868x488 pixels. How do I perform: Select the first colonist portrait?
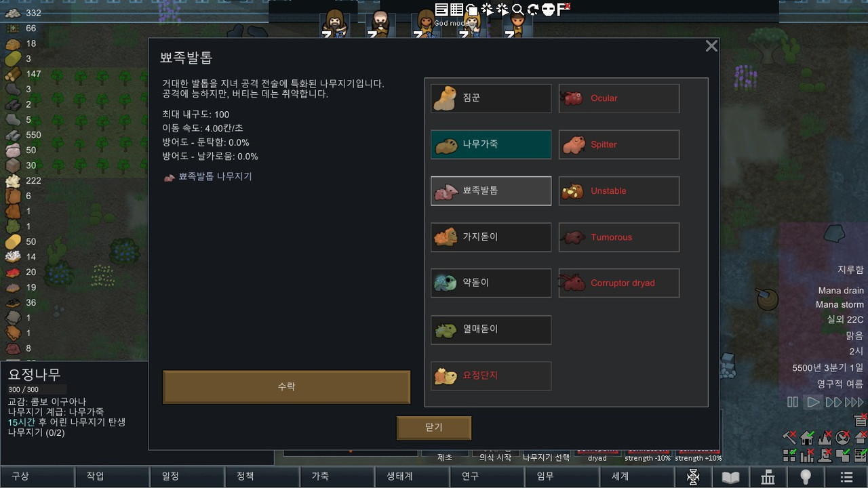[335, 24]
